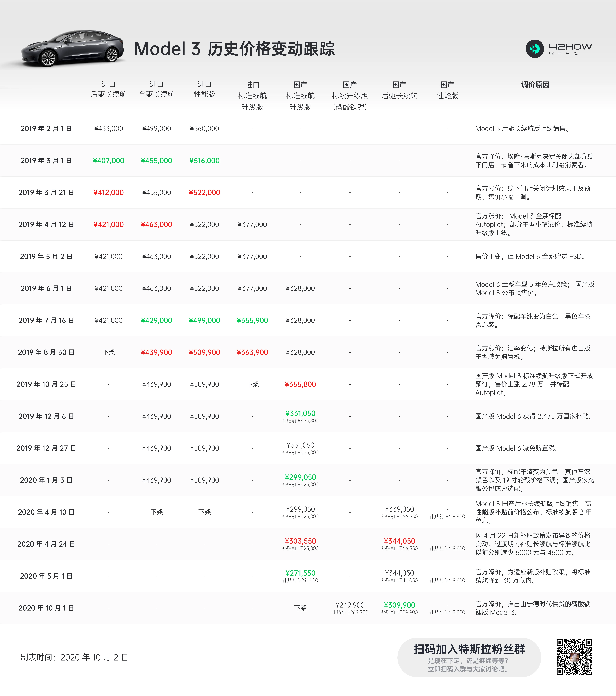616x696 pixels.
Task: Select the 调价原因 column header
Action: coord(535,84)
